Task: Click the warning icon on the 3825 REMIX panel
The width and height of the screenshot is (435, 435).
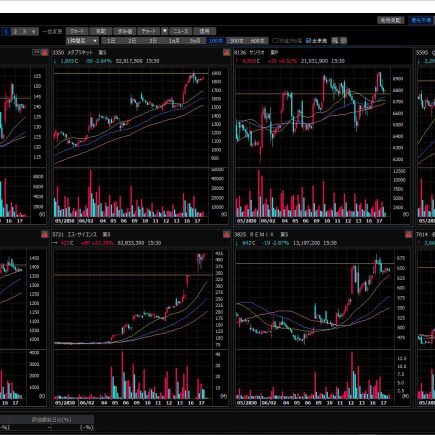Action: click(x=408, y=234)
